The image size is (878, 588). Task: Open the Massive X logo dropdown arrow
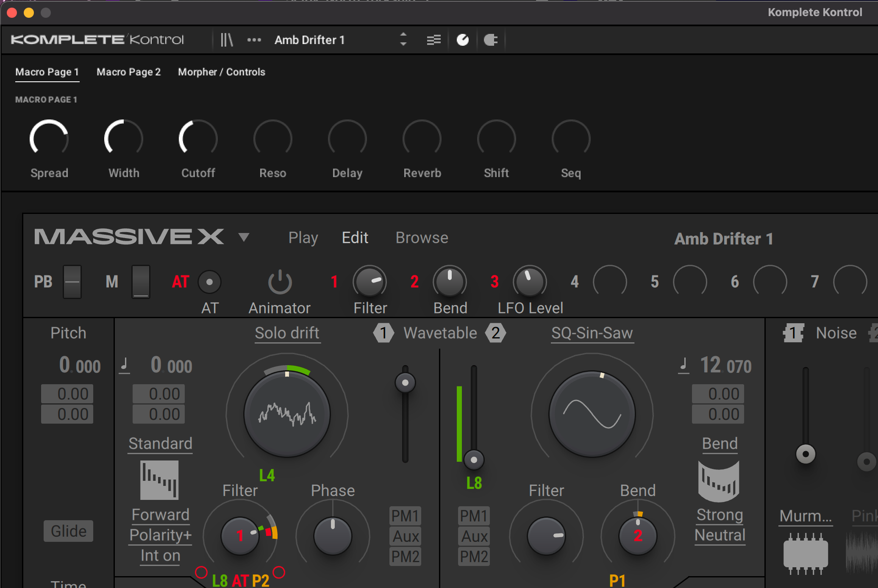(x=244, y=237)
